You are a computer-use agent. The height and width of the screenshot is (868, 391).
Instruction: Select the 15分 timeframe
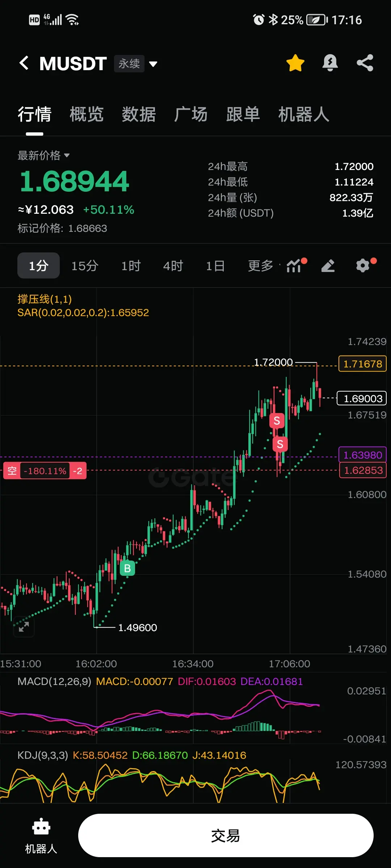click(85, 266)
